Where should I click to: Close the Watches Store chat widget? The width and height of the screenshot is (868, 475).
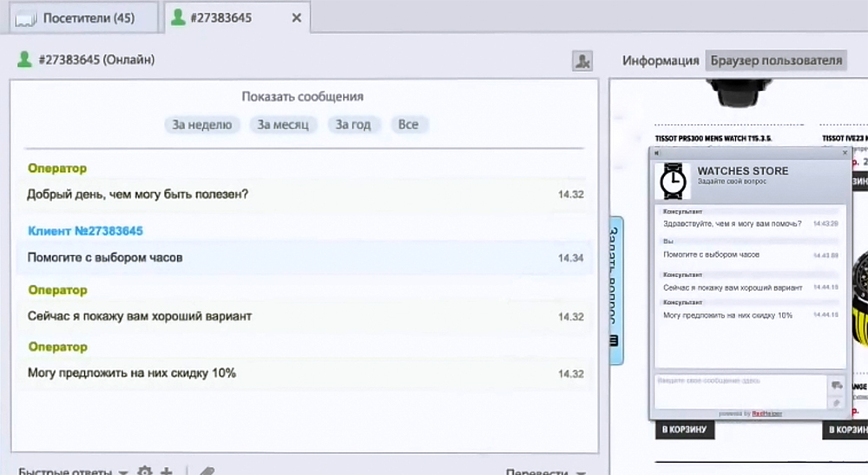845,152
